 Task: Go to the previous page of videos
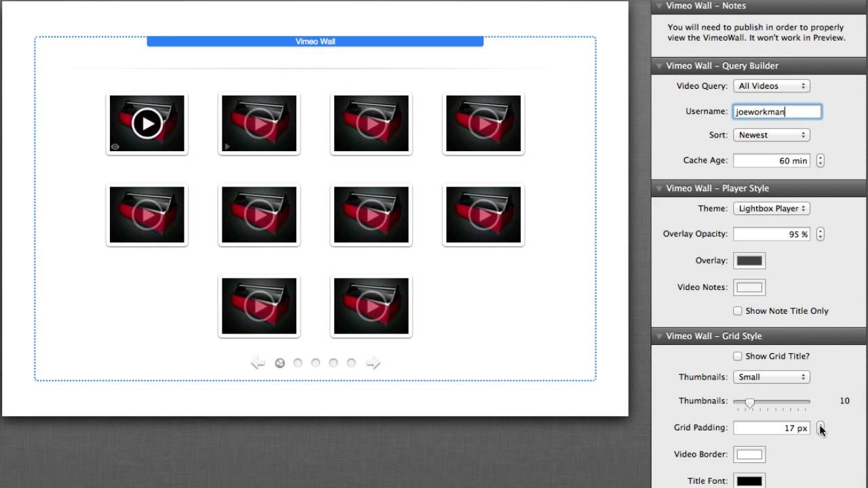click(258, 363)
